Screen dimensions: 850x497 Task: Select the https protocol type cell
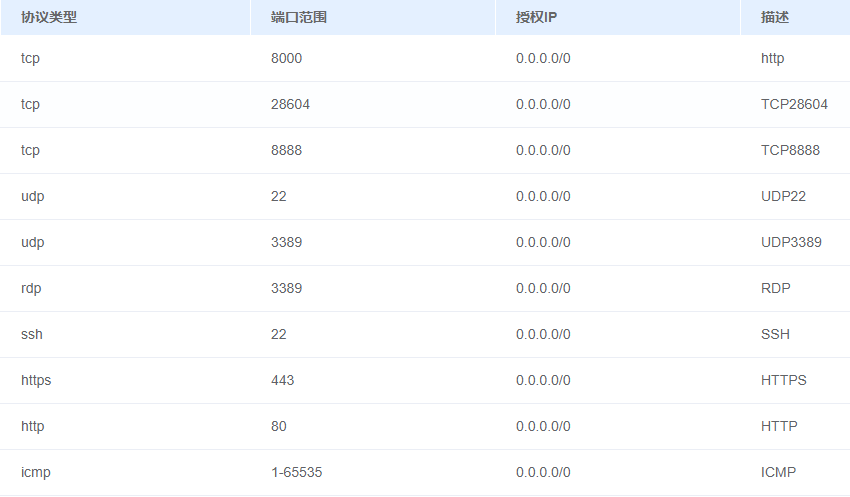[36, 380]
